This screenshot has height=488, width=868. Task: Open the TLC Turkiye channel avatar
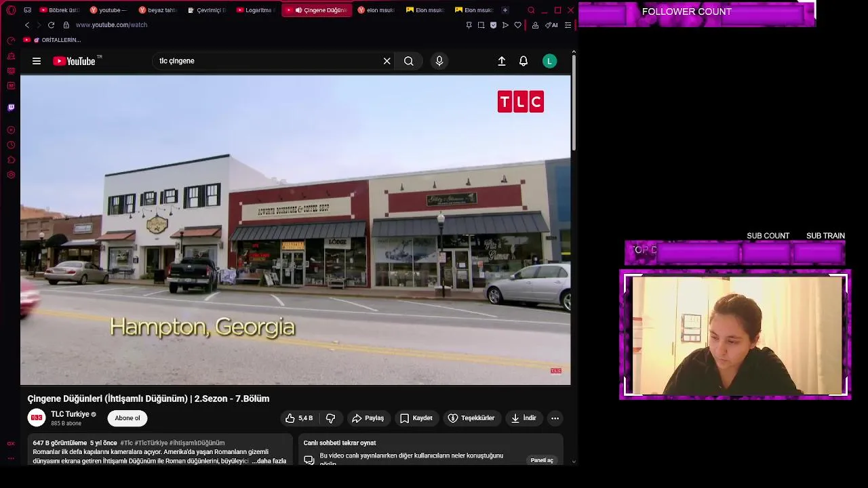tap(37, 418)
